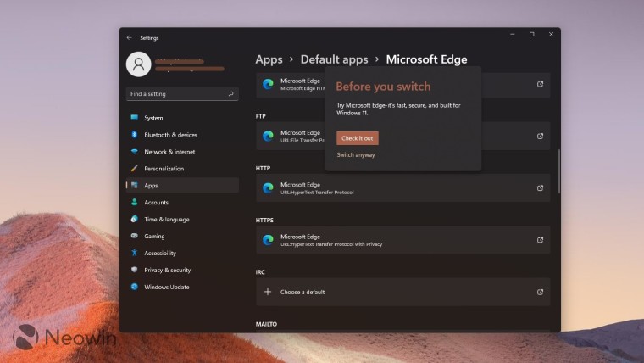The height and width of the screenshot is (363, 644).
Task: Open Bluetooth & devices settings
Action: [x=182, y=135]
